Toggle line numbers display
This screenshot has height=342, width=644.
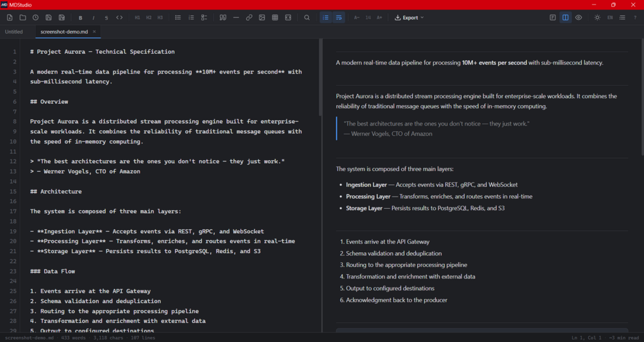coord(326,18)
